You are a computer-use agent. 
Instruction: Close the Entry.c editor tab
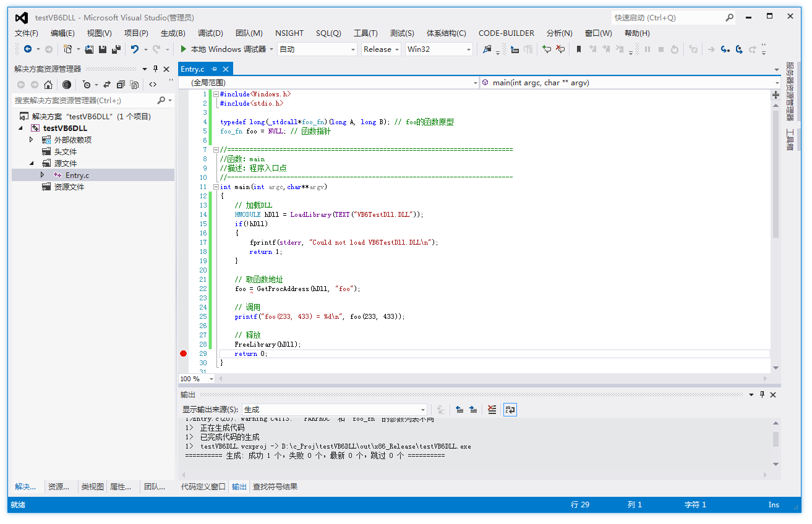pyautogui.click(x=226, y=69)
